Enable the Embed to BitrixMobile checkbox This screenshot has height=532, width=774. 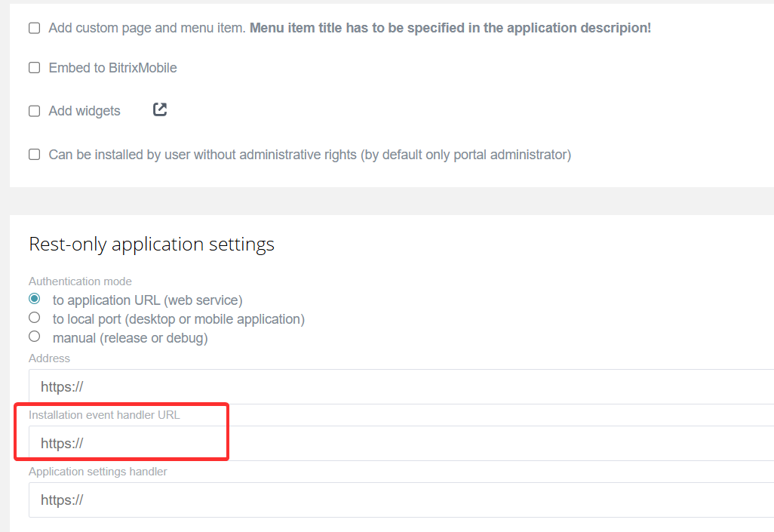pos(35,68)
